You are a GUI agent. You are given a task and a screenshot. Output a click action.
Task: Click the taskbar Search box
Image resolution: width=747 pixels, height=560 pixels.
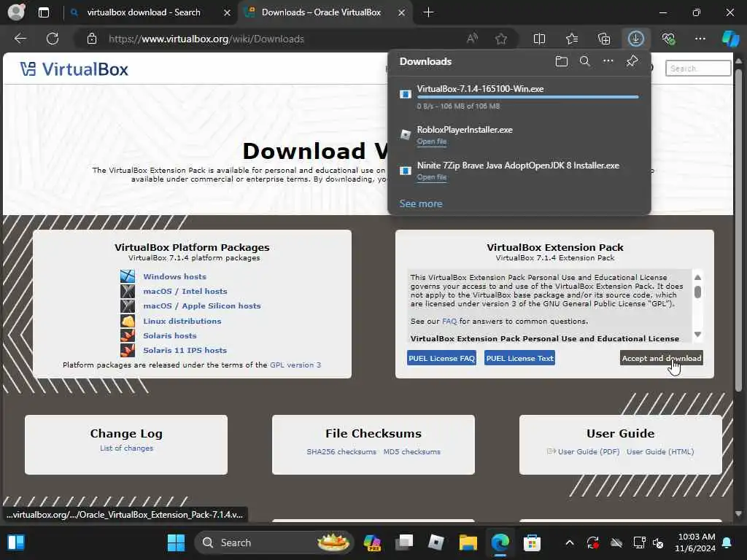point(274,542)
